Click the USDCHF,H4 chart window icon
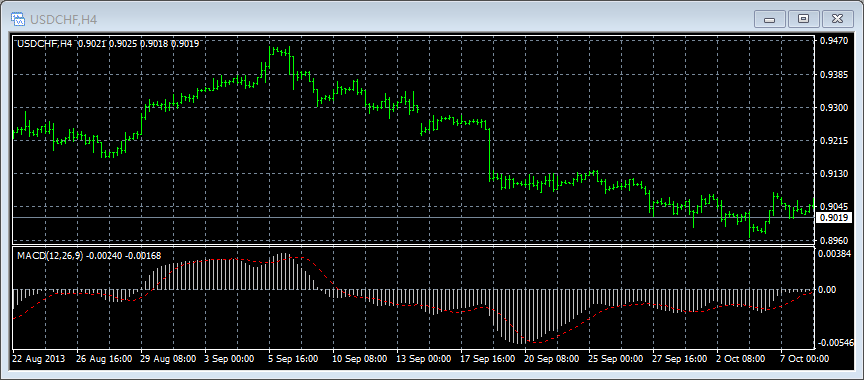Image resolution: width=864 pixels, height=380 pixels. (x=18, y=20)
